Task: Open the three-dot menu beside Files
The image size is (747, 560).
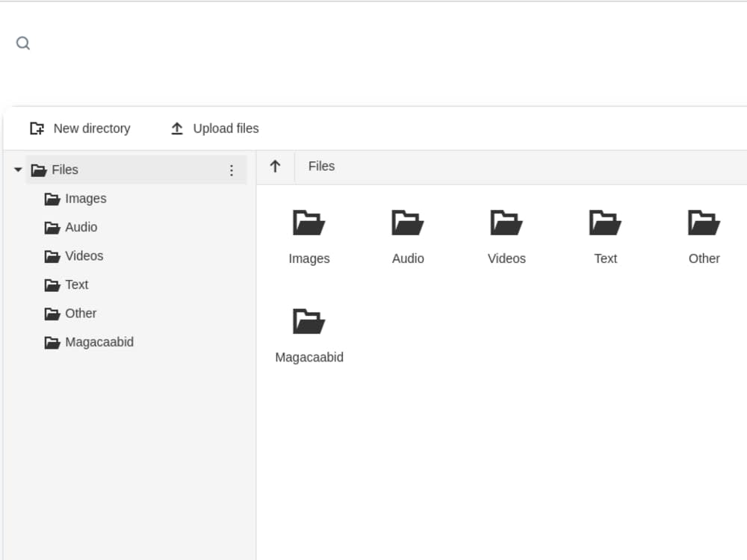Action: coord(232,169)
